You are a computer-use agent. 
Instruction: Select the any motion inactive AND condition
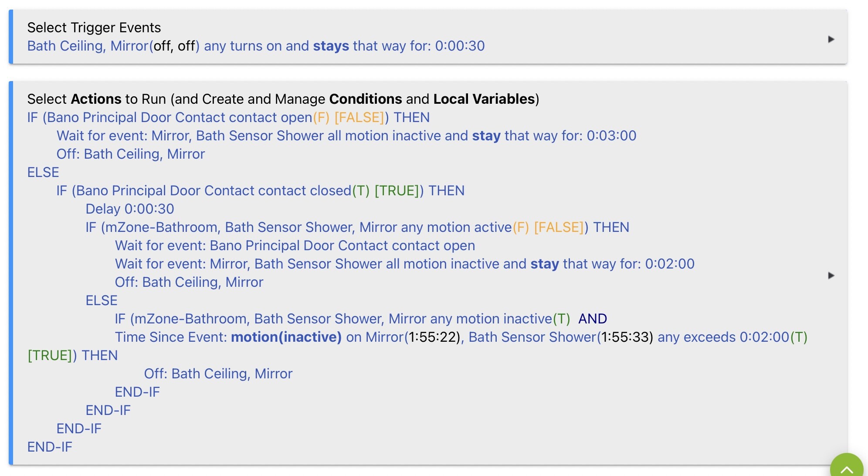(x=361, y=319)
